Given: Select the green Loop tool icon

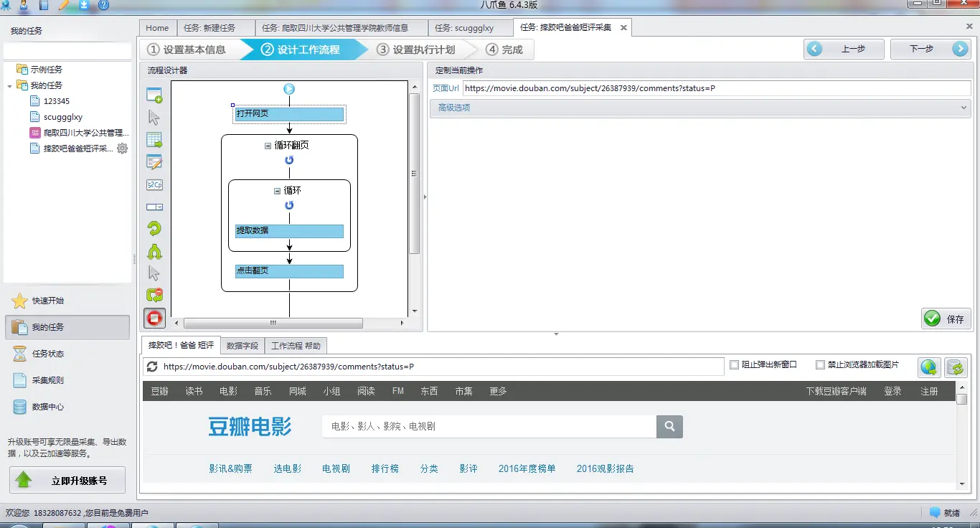Looking at the screenshot, I should 154,229.
